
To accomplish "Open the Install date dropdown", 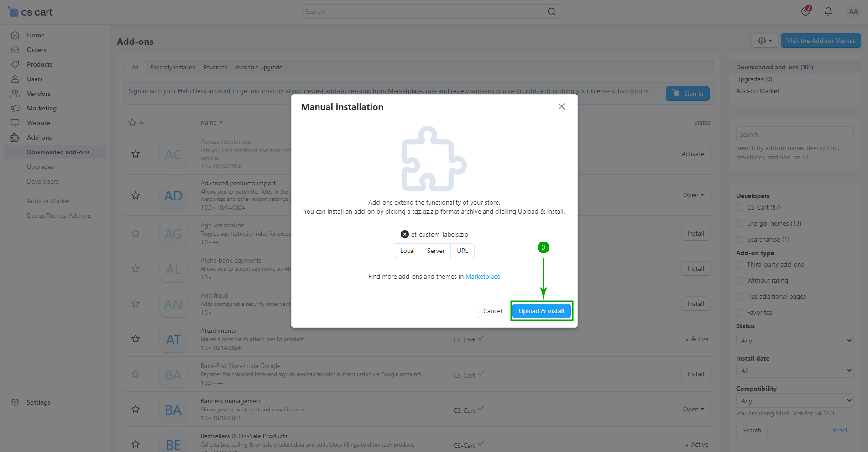I will coord(794,371).
